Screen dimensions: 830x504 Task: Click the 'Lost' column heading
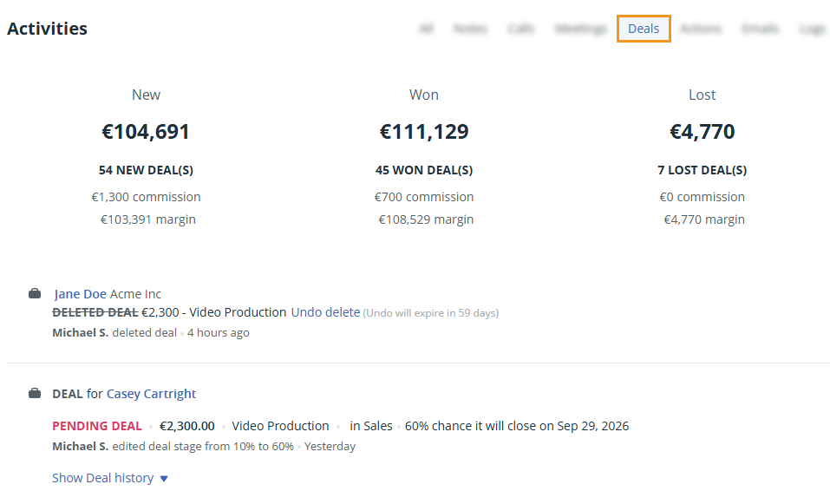pyautogui.click(x=703, y=95)
